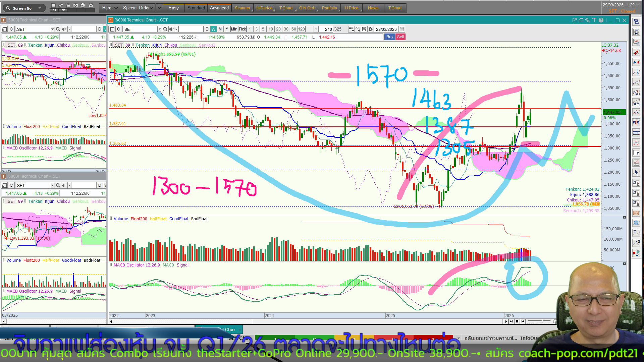Switch to the Scanner tab
This screenshot has height=362, width=644.
tap(242, 8)
